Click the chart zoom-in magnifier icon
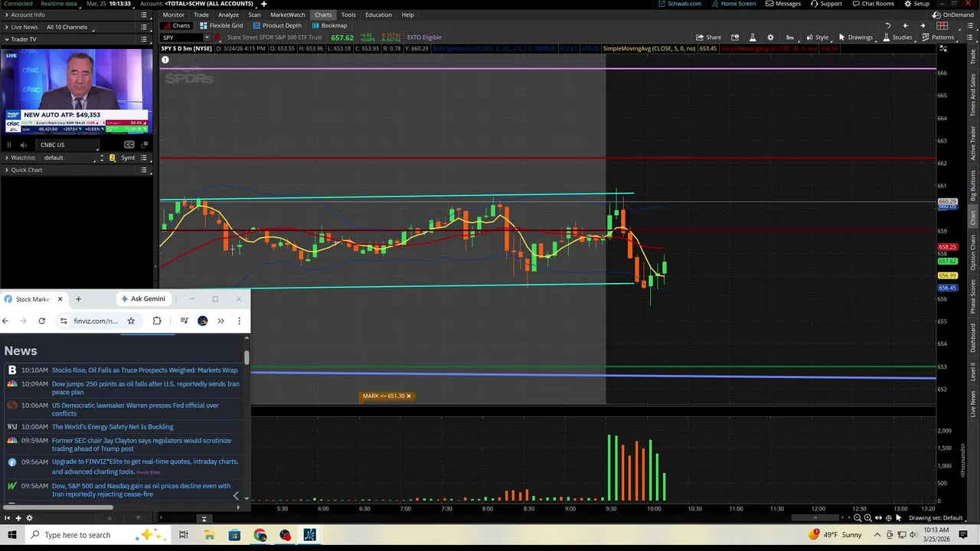Viewport: 980px width, 551px height. [867, 518]
